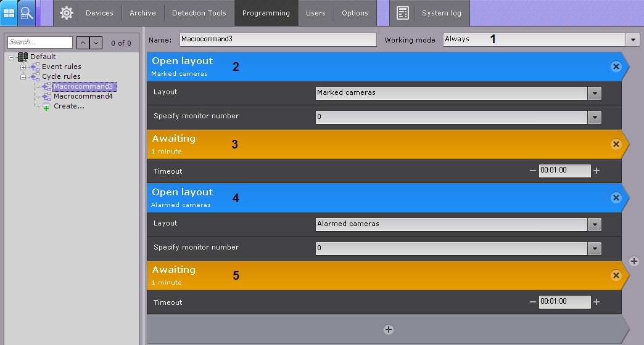This screenshot has width=644, height=345.
Task: Click the archive search magnifier icon
Action: point(27,12)
